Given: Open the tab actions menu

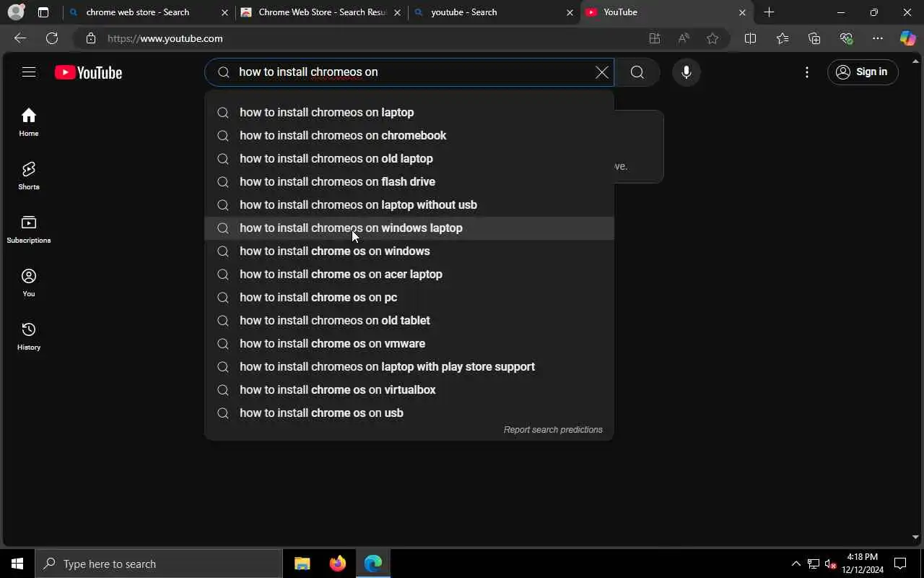Looking at the screenshot, I should [43, 12].
